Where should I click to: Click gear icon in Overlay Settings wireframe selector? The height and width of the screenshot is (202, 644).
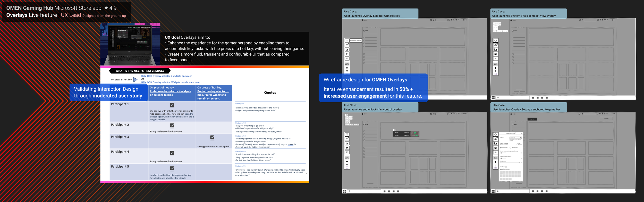tap(495, 165)
